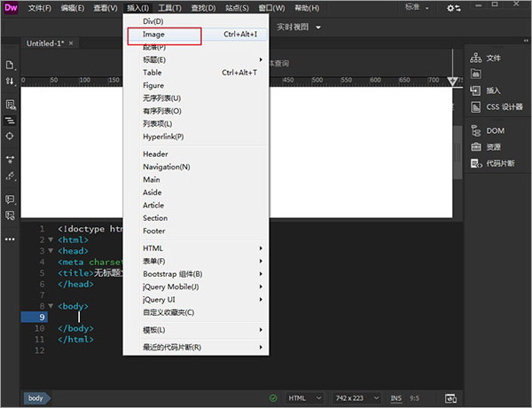Image resolution: width=532 pixels, height=408 pixels.
Task: Click the Insert panel icon
Action: click(476, 90)
